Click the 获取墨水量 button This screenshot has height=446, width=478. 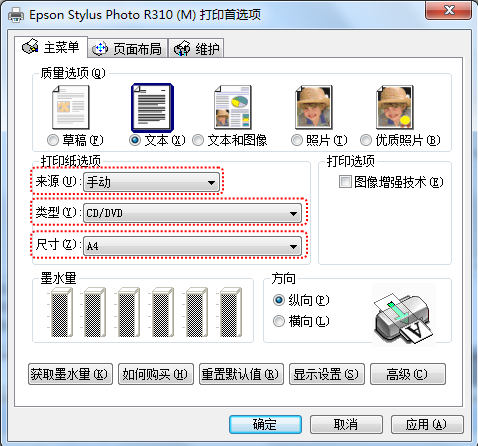70,374
